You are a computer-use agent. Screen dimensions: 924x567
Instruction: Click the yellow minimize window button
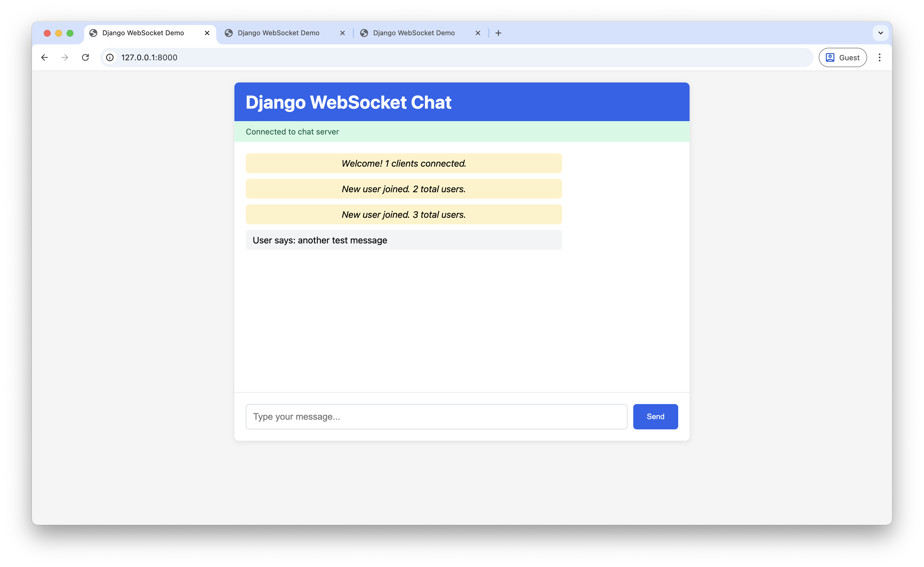click(x=59, y=33)
